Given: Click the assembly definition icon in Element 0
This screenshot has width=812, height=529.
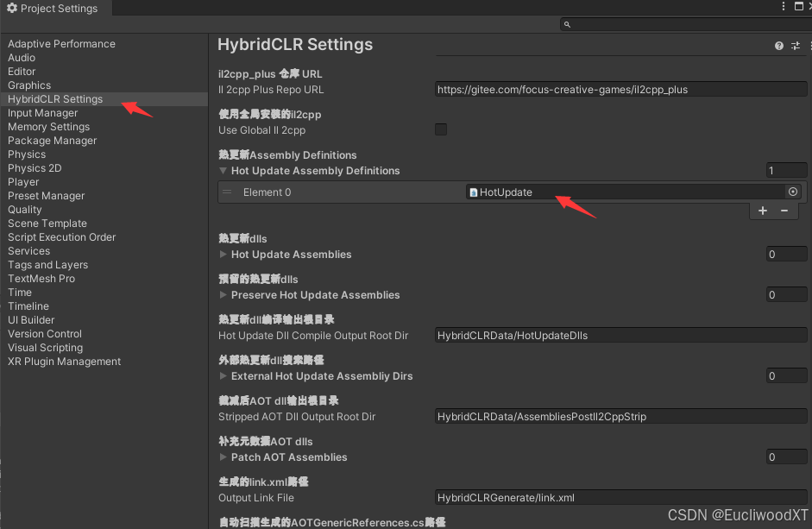Looking at the screenshot, I should (x=472, y=192).
